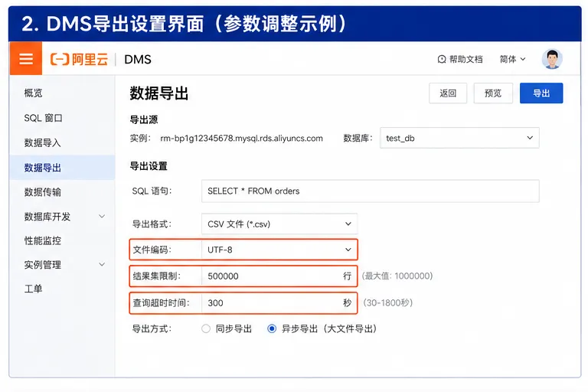Click the 返回 button
The width and height of the screenshot is (588, 392).
coord(448,93)
